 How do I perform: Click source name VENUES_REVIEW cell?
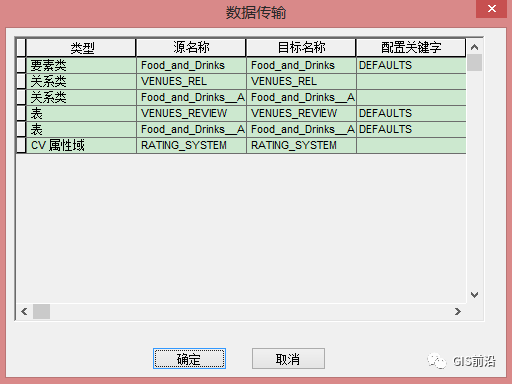pos(191,113)
